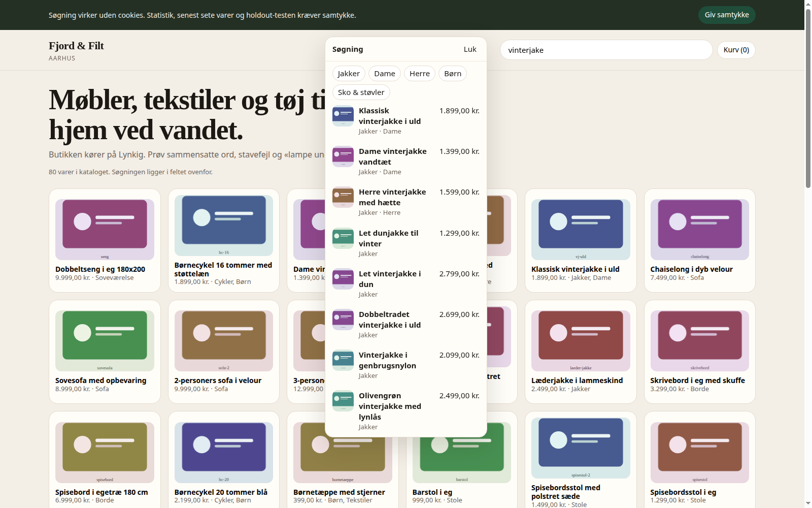
Task: Click thumbnail icon of Vinterjakke i genbrugsnylon result
Action: tap(343, 360)
